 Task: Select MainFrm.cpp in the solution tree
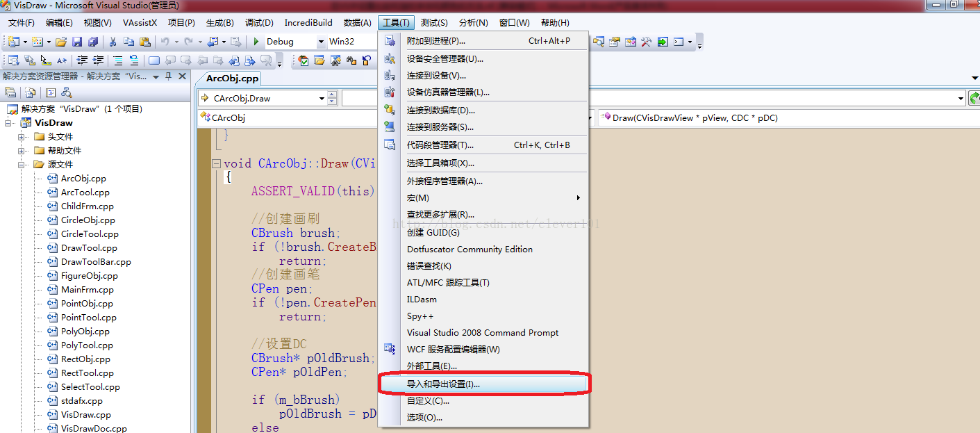click(x=87, y=290)
